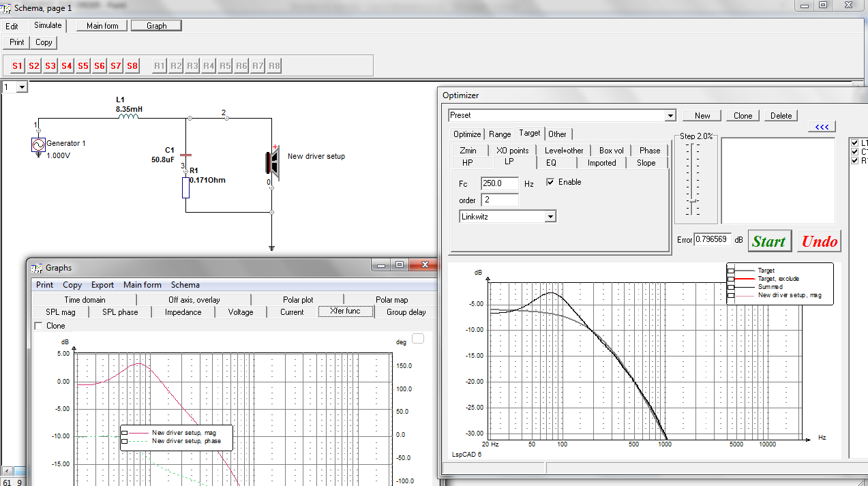Open the Edit tab in Schema window

coord(12,27)
